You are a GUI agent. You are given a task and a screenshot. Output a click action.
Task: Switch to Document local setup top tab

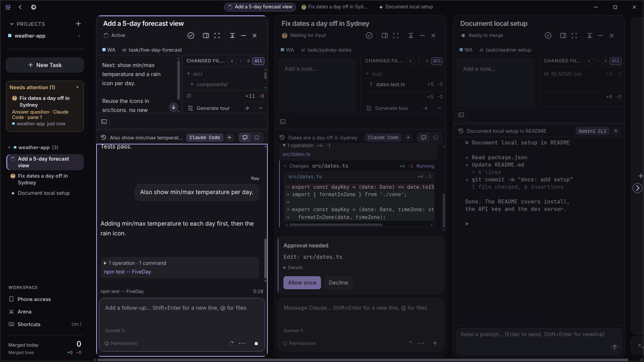pos(406,7)
